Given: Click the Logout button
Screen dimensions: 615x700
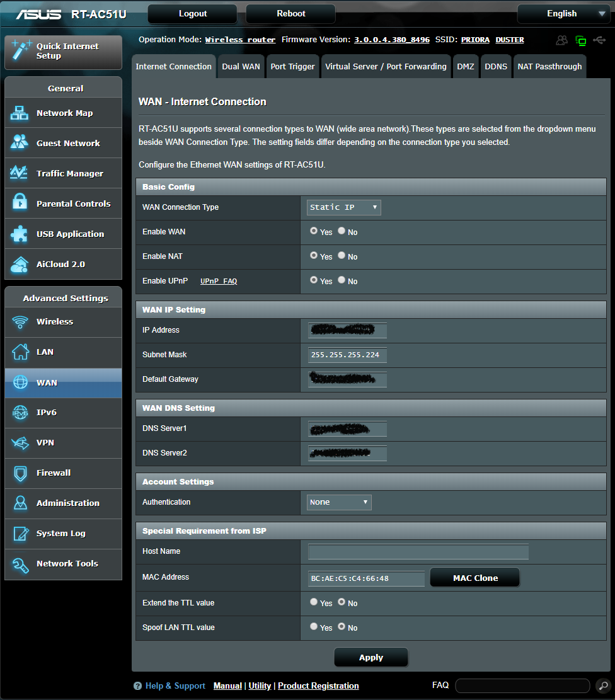Looking at the screenshot, I should click(x=192, y=14).
